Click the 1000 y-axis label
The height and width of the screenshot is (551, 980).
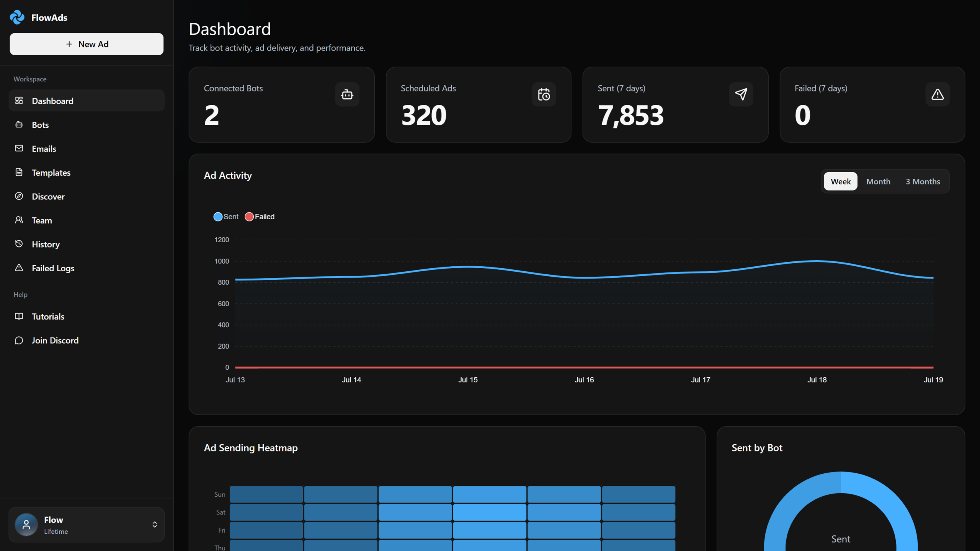[x=222, y=261]
